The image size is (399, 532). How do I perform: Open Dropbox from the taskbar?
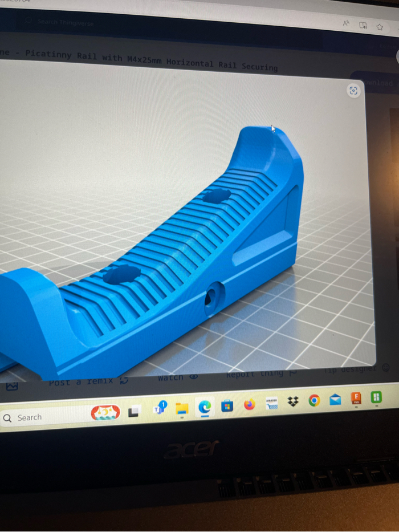[293, 402]
